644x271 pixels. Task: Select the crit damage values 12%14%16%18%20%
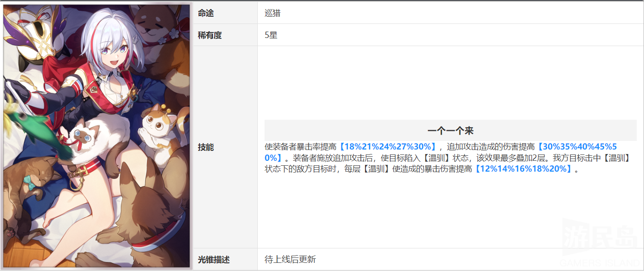pos(523,169)
